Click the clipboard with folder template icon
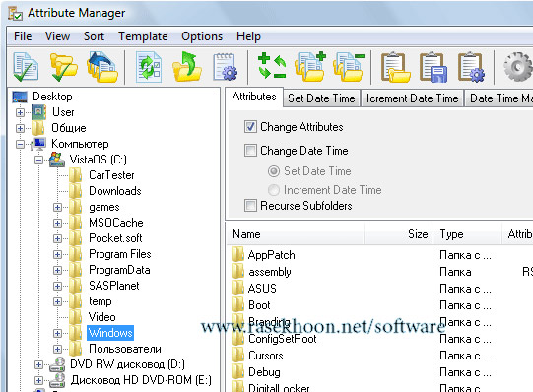The height and width of the screenshot is (392, 533). 396,67
